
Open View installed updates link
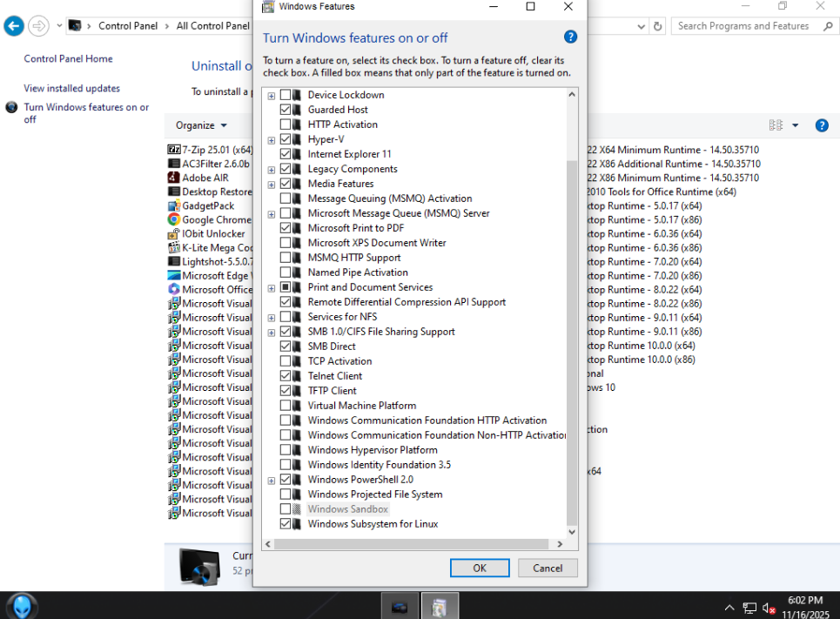click(x=71, y=89)
